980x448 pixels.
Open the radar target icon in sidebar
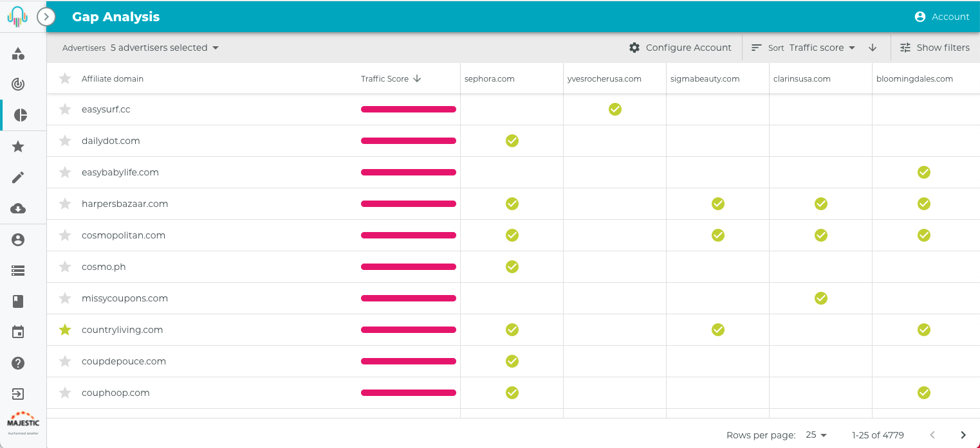tap(19, 84)
